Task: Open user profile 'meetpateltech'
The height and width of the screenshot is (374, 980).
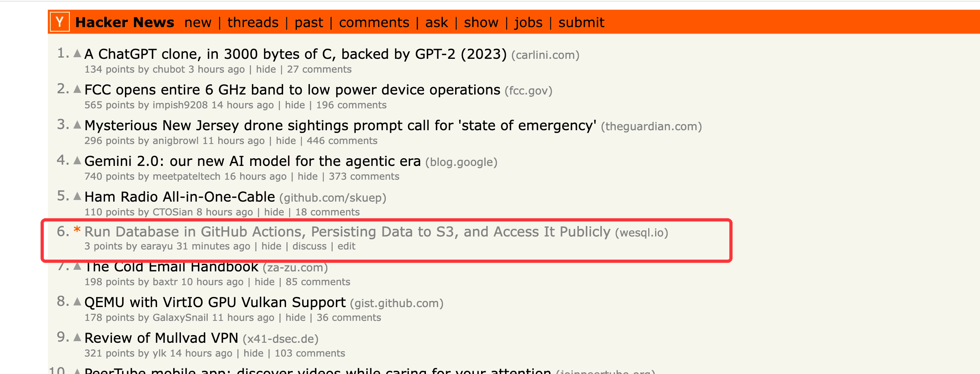Action: click(187, 176)
